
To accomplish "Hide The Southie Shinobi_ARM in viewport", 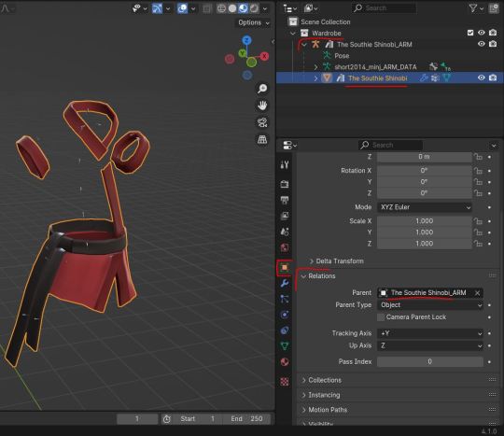I will pyautogui.click(x=482, y=44).
